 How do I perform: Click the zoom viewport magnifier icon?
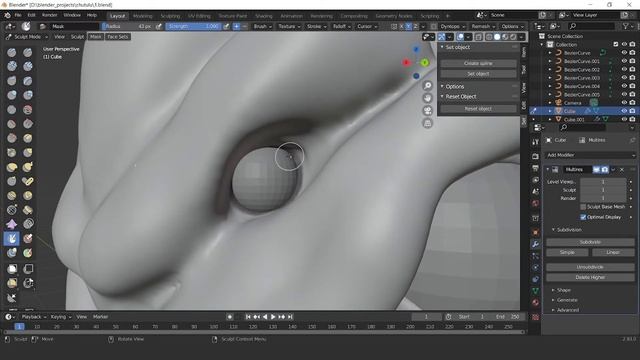[x=427, y=85]
